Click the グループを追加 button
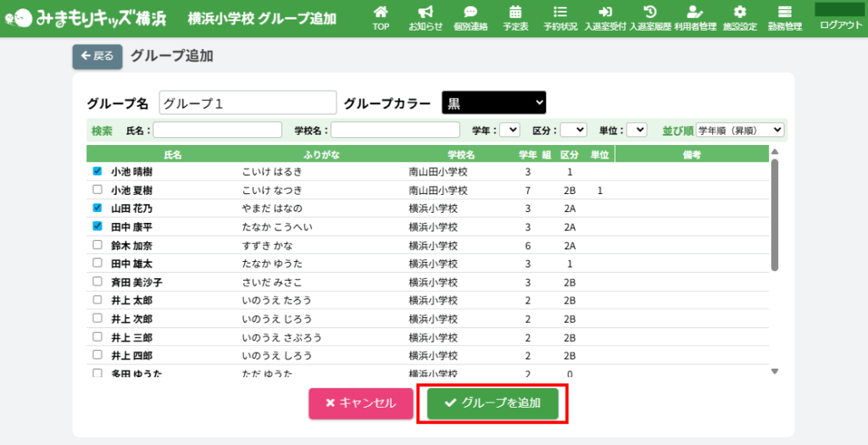 [492, 403]
